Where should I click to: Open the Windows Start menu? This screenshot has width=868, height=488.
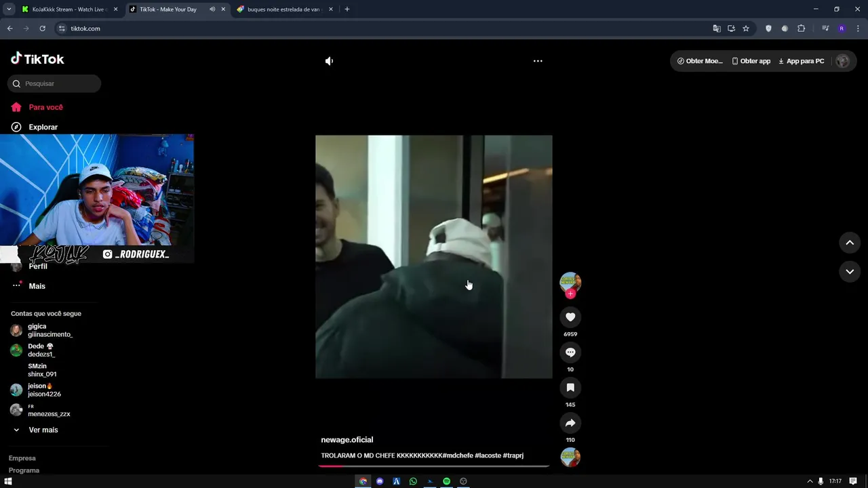click(8, 481)
